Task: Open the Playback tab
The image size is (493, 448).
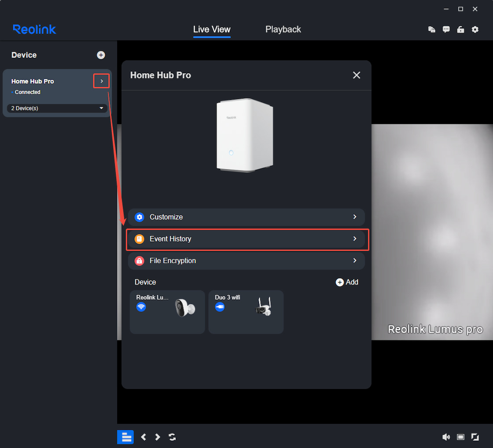Action: tap(283, 29)
